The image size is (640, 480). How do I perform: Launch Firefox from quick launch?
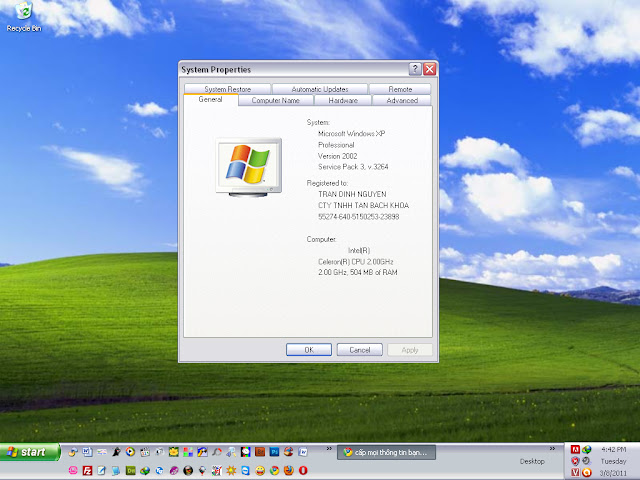289,470
